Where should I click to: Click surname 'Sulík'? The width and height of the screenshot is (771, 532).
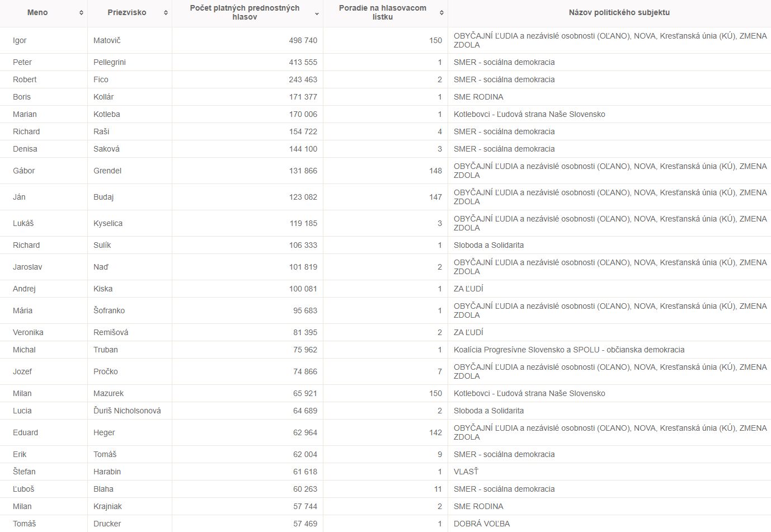[x=102, y=245]
